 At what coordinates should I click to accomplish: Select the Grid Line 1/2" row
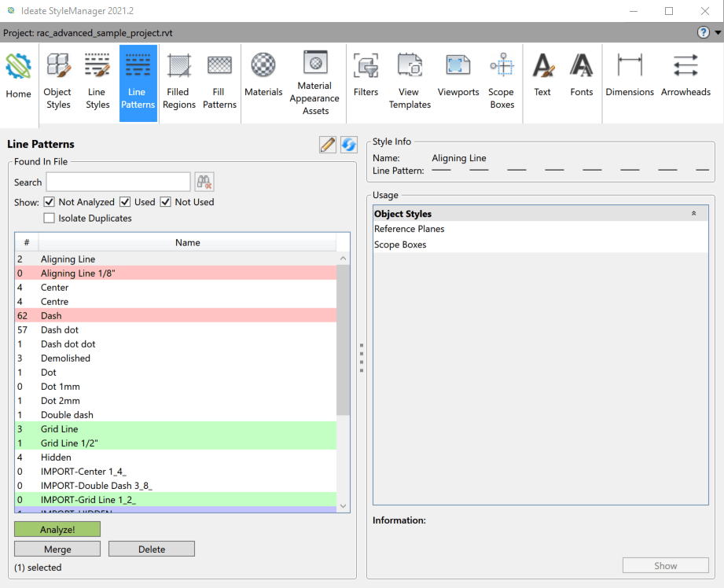[x=176, y=443]
